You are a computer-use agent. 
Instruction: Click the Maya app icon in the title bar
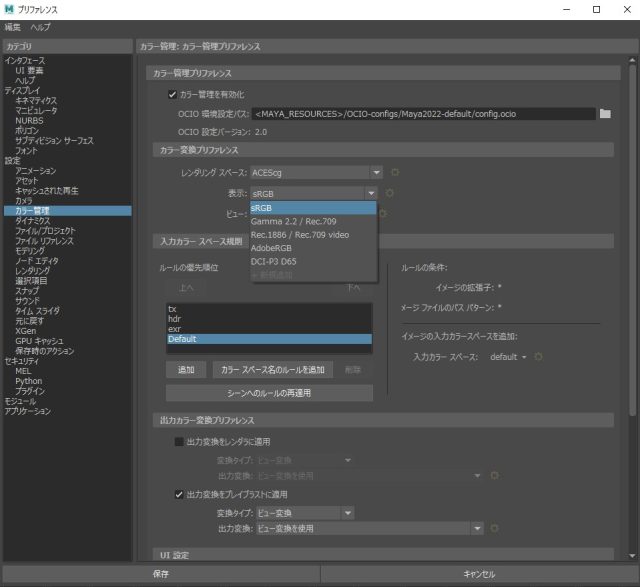9,9
